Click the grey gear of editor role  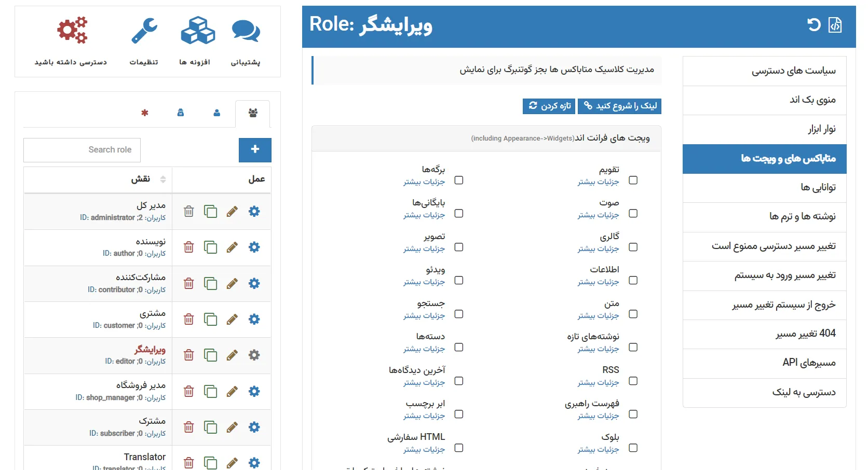pyautogui.click(x=254, y=355)
